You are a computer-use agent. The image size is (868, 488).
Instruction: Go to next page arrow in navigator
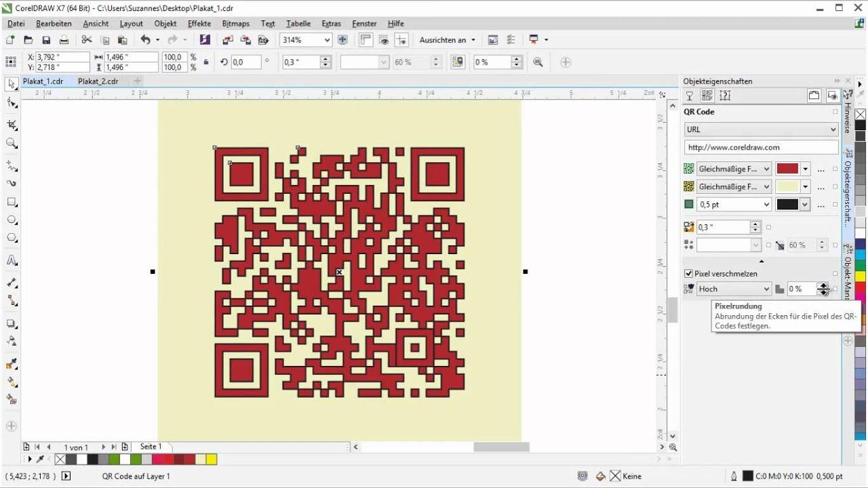coord(103,447)
